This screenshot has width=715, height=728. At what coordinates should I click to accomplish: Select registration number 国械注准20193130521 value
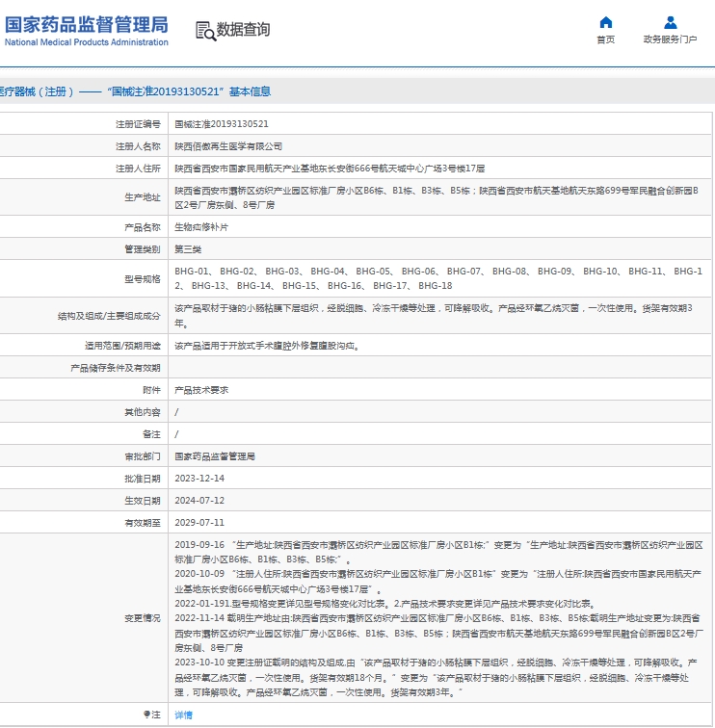(x=222, y=124)
